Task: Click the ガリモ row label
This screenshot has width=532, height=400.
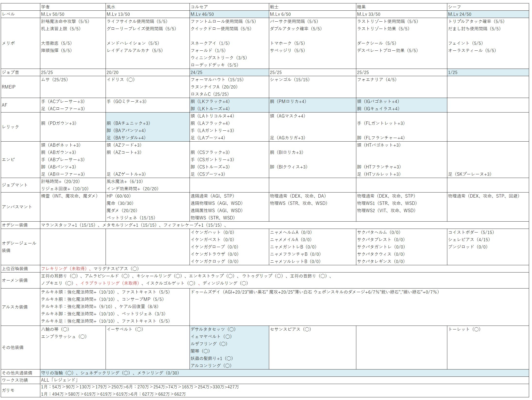Action: (8, 390)
